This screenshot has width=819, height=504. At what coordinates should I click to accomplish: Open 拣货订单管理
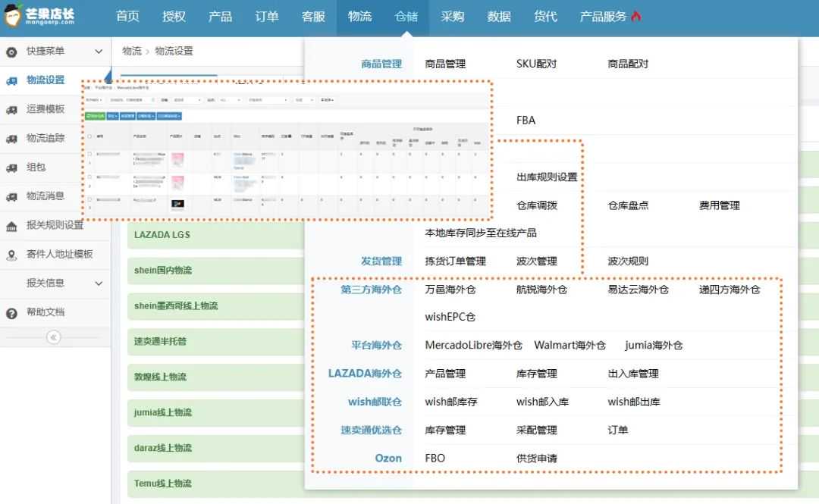tap(455, 261)
